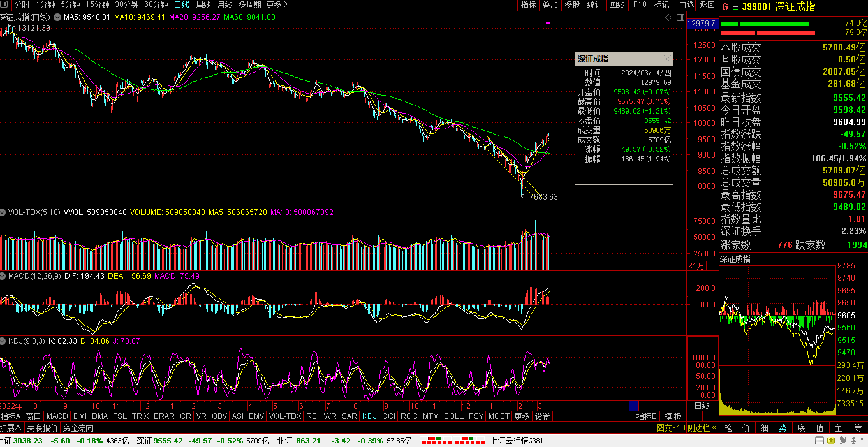Click the 主 tab in the side panel
The image size is (868, 447).
coord(839,428)
